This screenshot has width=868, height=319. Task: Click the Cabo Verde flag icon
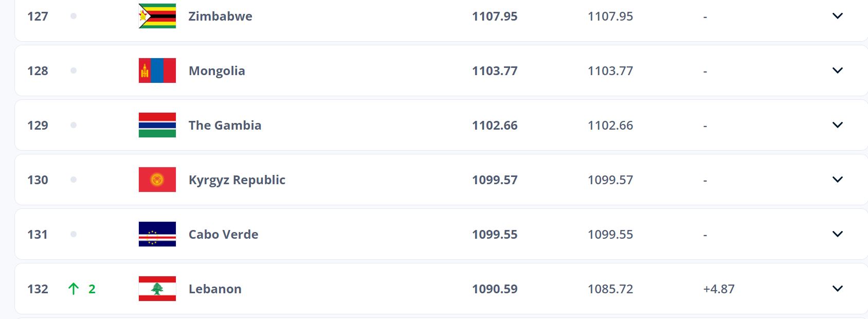pos(157,234)
